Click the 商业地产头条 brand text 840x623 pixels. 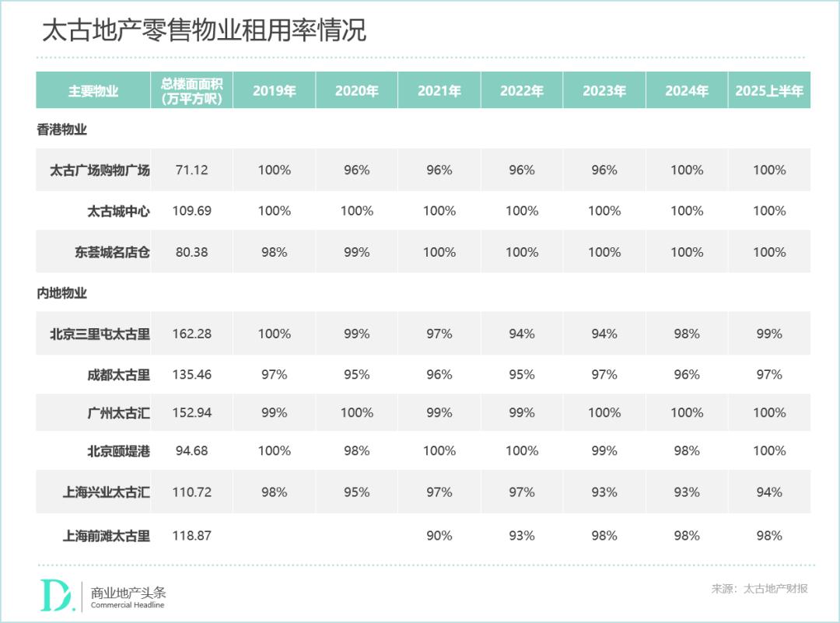[x=128, y=593]
